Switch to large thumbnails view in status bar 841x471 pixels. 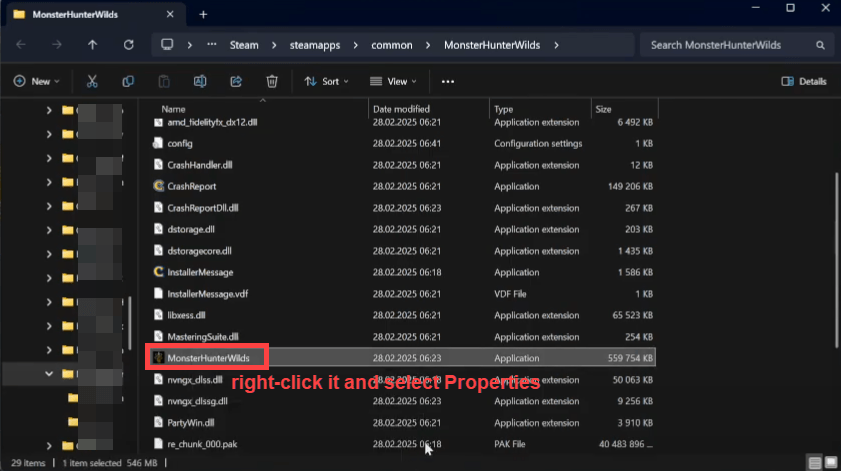click(x=829, y=462)
